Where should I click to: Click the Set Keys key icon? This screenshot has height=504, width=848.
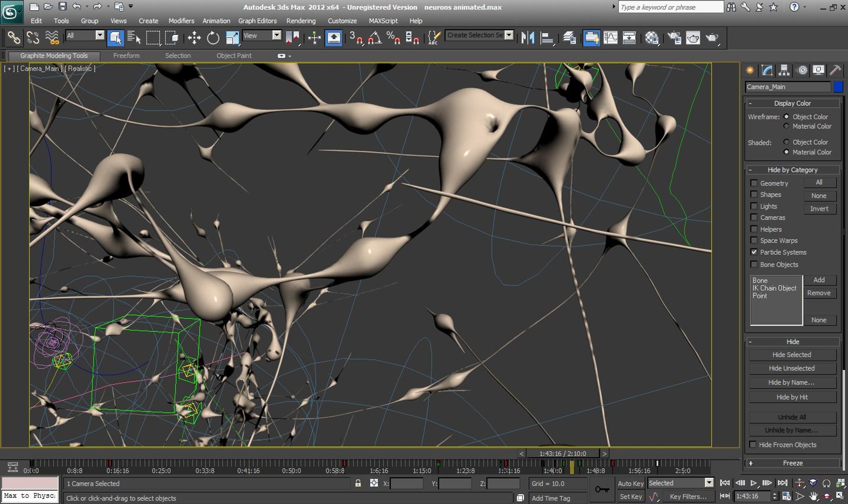pos(601,489)
